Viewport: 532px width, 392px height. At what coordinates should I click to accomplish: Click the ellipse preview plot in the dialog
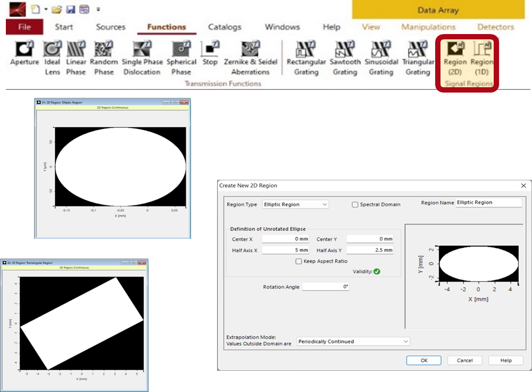point(478,263)
